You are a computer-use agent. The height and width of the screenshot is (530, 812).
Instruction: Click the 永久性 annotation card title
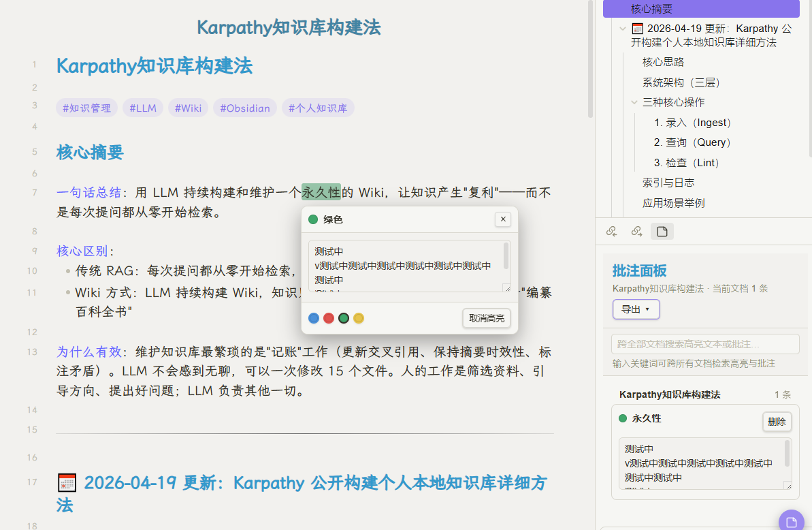pos(647,418)
